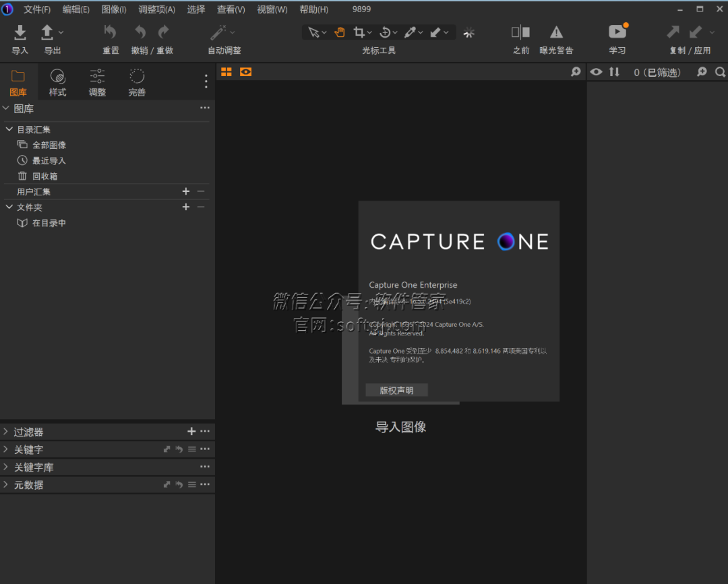This screenshot has height=584, width=728.
Task: Open the 文件(F) menu
Action: 37,9
